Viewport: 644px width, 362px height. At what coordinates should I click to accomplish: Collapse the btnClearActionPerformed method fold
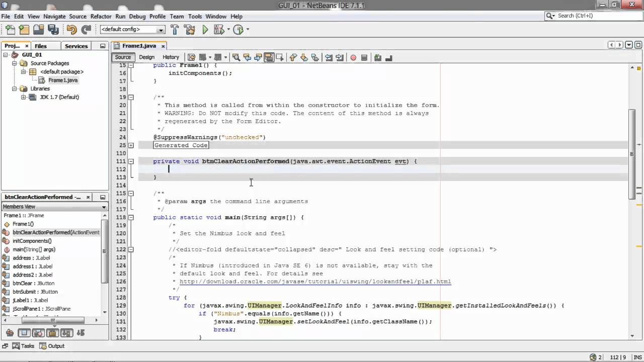131,161
